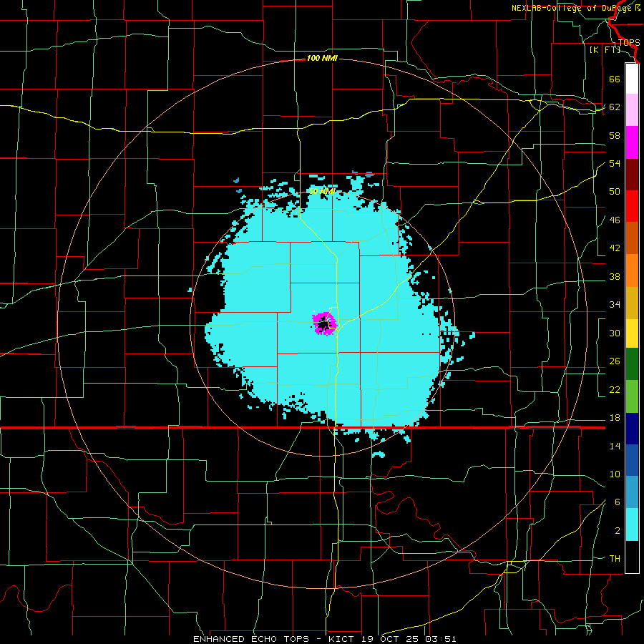Click the medium blue 10-14 legend swatch
This screenshot has height=644, width=644.
tap(632, 460)
